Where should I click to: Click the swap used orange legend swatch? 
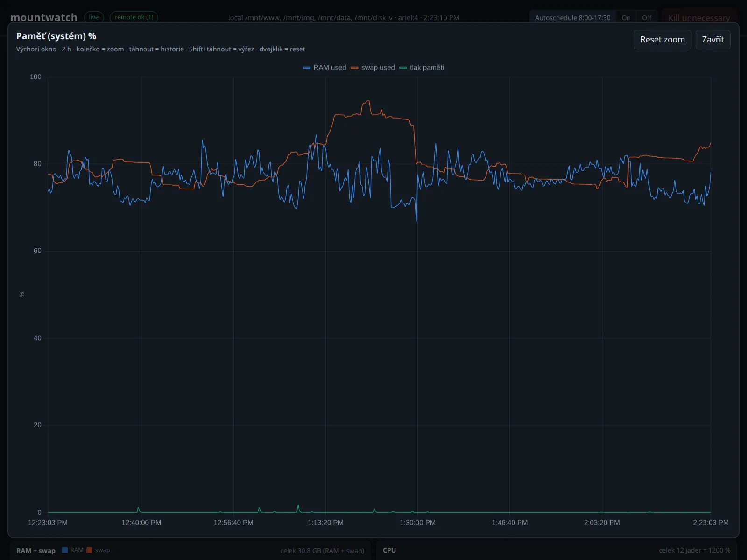355,68
